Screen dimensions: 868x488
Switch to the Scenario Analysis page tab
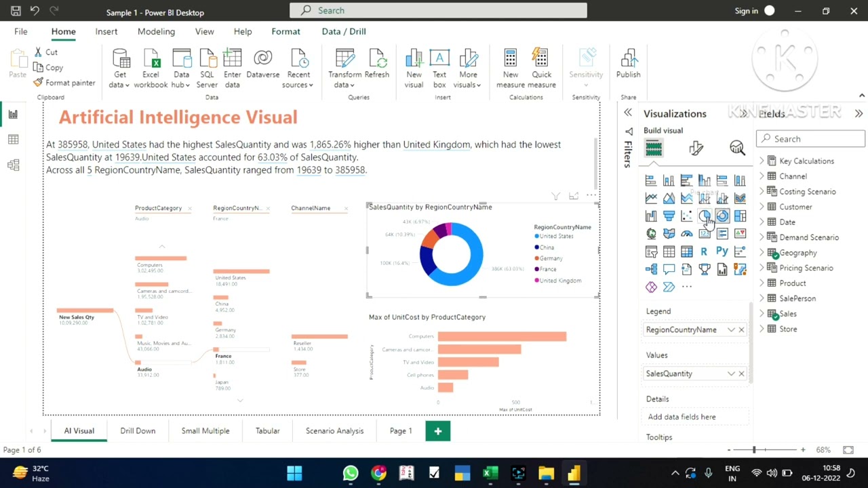(x=334, y=431)
